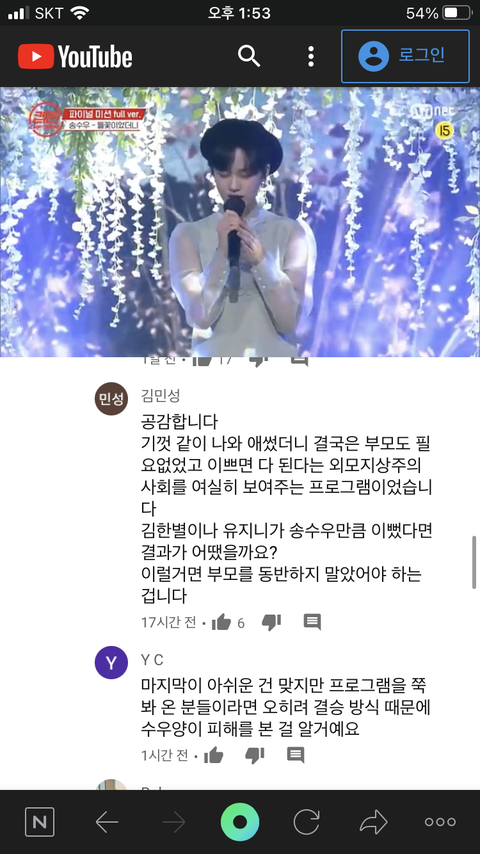
Task: Open the three-dot YouTube options menu
Action: [x=311, y=56]
